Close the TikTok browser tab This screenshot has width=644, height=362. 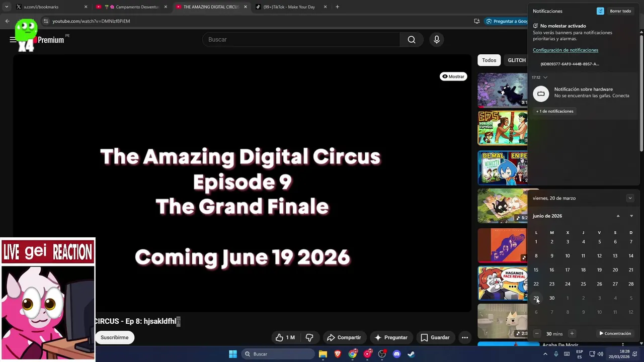click(325, 7)
